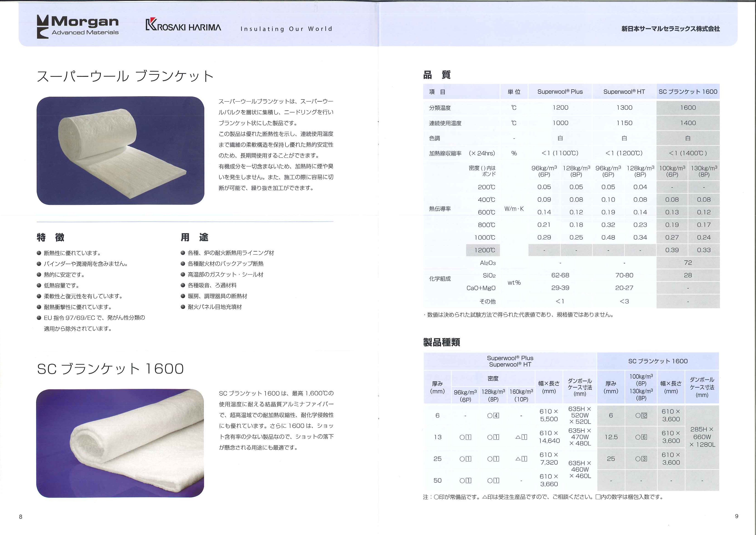The image size is (756, 535).
Task: Click the Al2O3 value 72
Action: point(688,263)
